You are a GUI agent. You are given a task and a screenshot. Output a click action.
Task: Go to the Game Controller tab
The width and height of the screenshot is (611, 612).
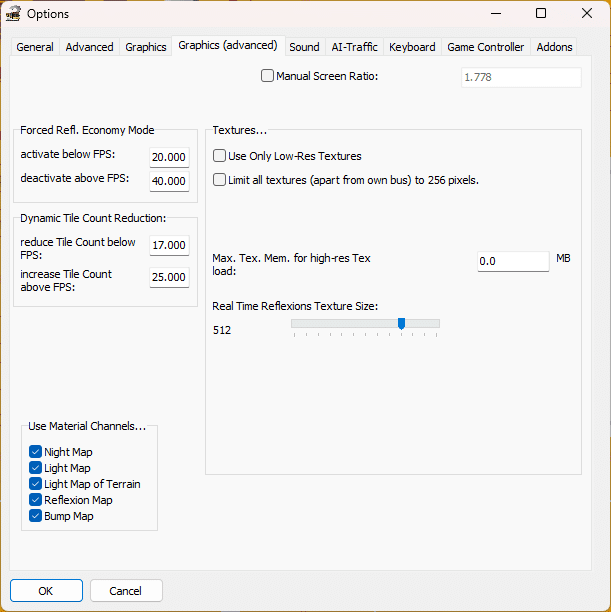(x=485, y=47)
